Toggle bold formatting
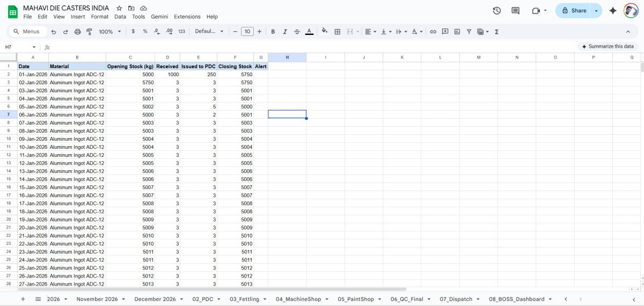The image size is (644, 306). tap(273, 32)
